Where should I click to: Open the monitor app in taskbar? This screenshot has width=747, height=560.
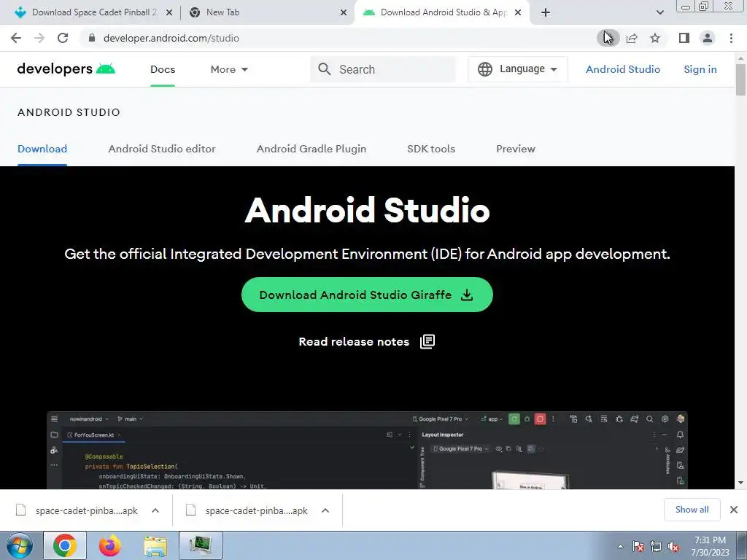[201, 545]
